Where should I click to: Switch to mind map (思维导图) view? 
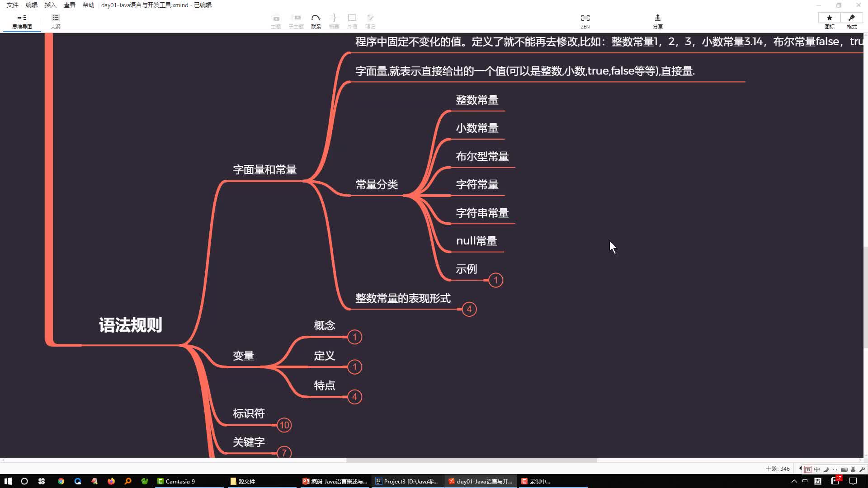point(22,21)
